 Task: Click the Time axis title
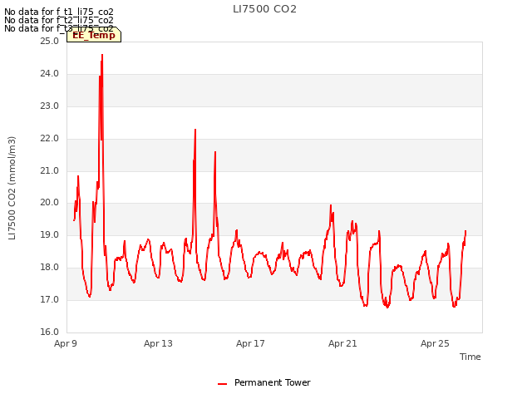(470, 357)
